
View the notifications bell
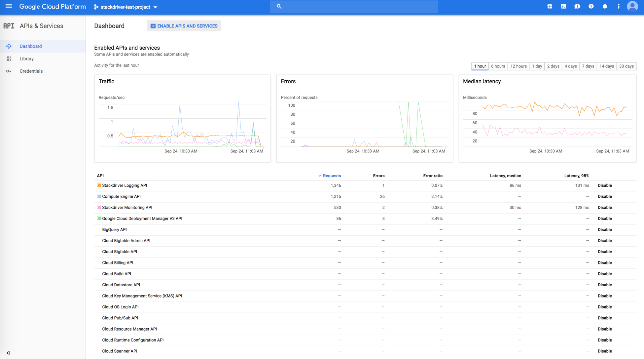pos(605,6)
